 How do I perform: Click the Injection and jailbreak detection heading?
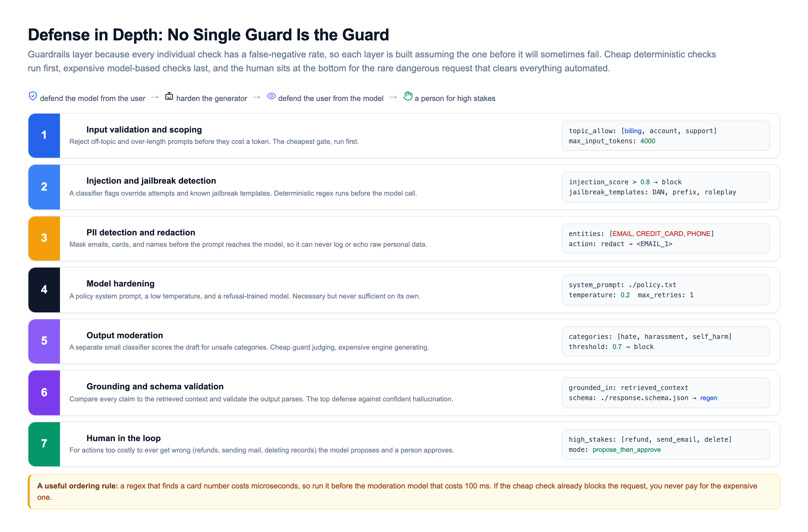point(151,180)
